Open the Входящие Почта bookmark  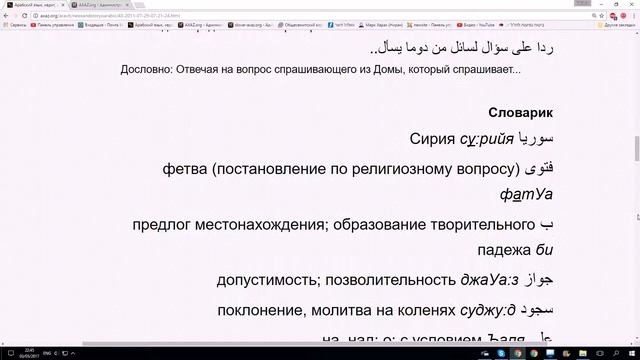100,25
